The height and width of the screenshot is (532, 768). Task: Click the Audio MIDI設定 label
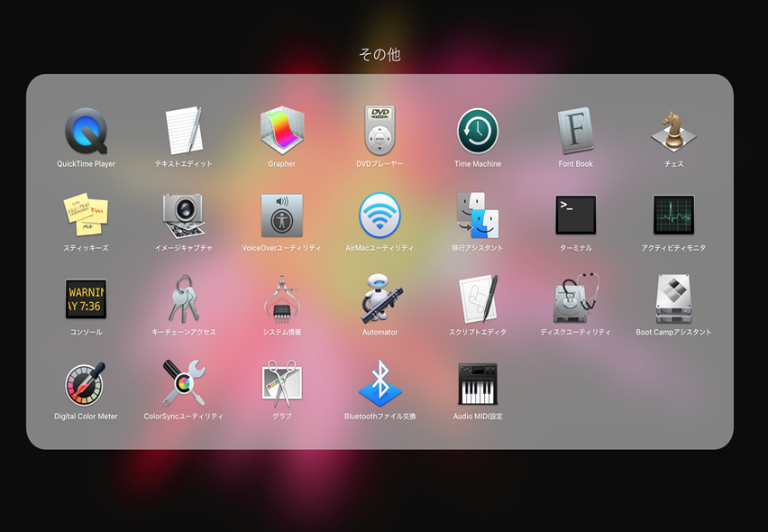pos(478,417)
